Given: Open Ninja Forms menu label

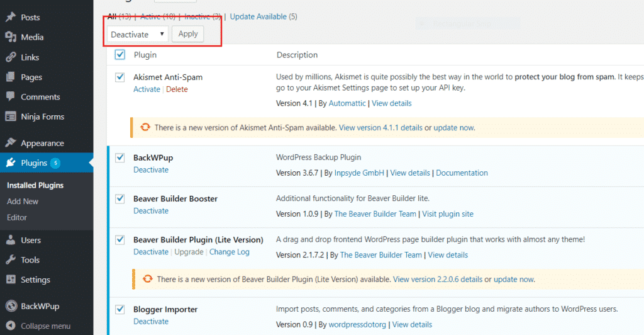Looking at the screenshot, I should coord(42,116).
